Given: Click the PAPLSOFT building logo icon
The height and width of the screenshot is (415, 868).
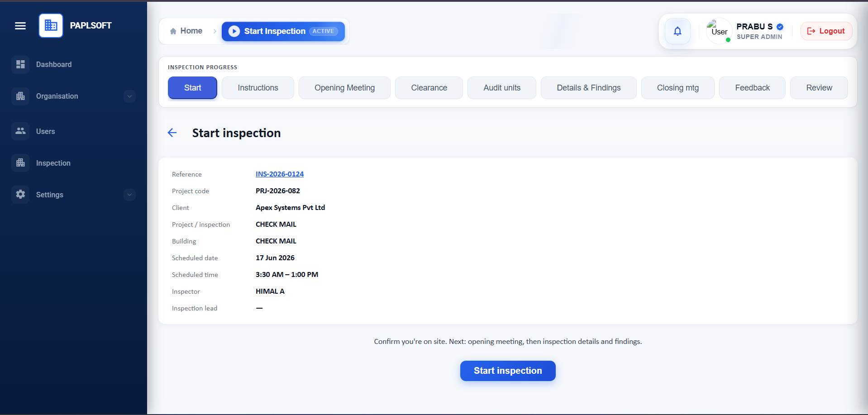Looking at the screenshot, I should coord(51,25).
